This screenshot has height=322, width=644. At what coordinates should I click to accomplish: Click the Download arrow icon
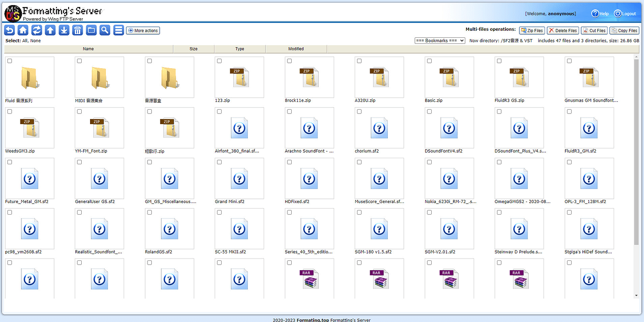coord(64,30)
